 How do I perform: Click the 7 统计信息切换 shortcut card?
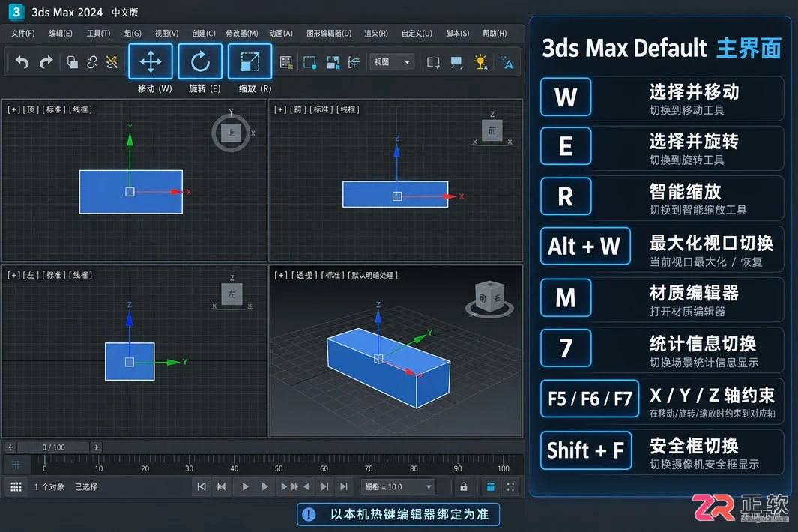tap(662, 350)
